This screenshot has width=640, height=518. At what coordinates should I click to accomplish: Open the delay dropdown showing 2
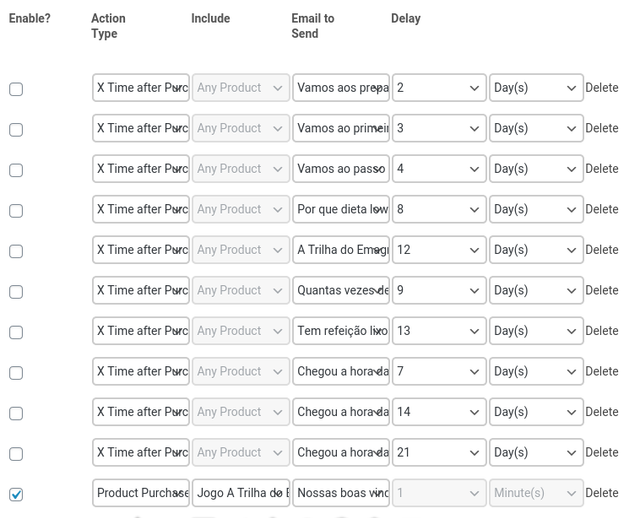[439, 87]
